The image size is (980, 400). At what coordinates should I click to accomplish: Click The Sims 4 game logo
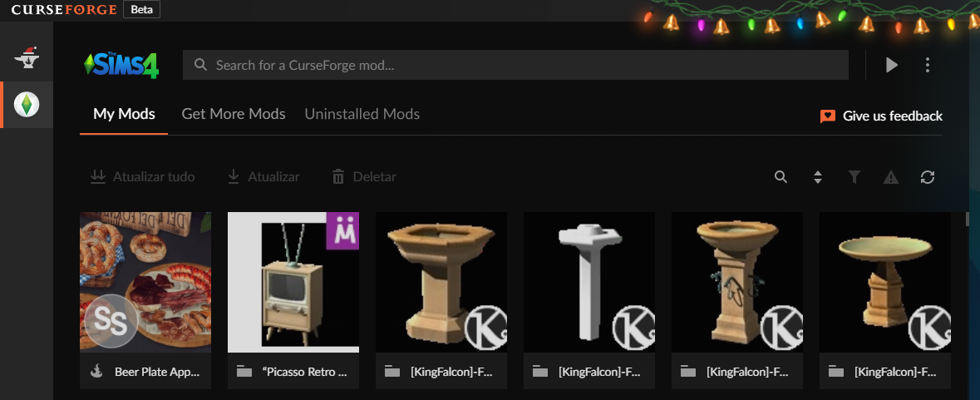[121, 64]
